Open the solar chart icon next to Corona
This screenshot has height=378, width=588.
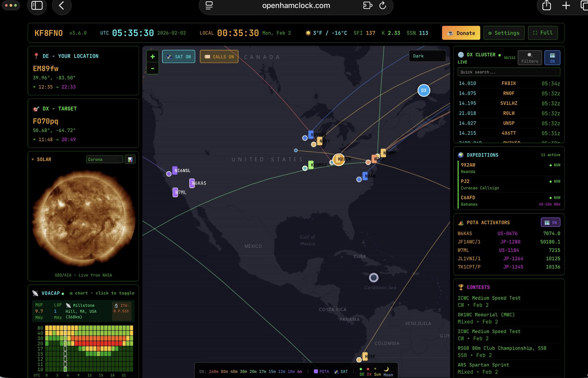click(130, 159)
